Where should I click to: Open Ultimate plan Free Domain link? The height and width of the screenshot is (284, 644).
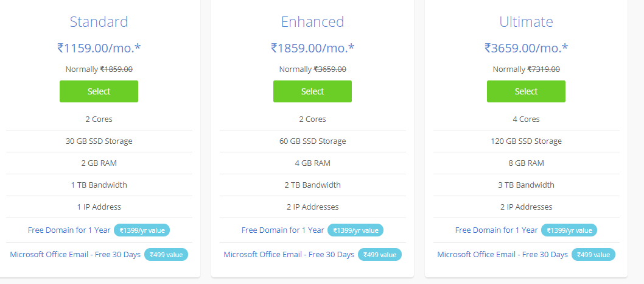[x=496, y=230]
